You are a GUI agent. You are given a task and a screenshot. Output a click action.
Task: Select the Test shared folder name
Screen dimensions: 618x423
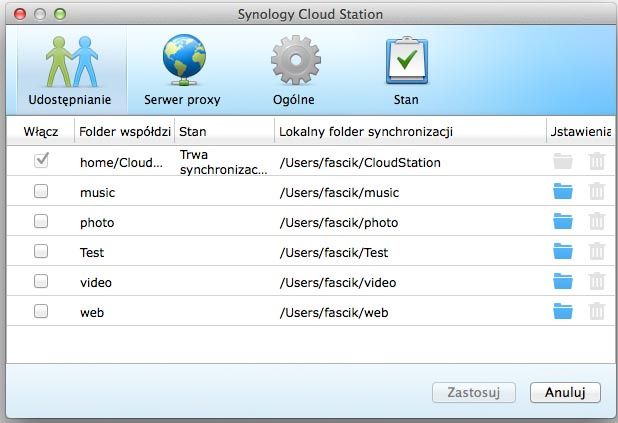(x=92, y=252)
